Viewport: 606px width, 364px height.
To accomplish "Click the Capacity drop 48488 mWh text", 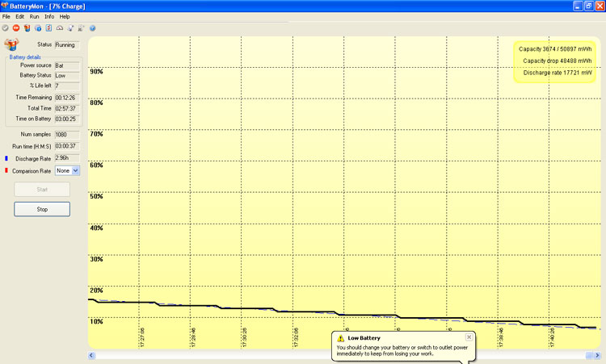I will (x=558, y=61).
